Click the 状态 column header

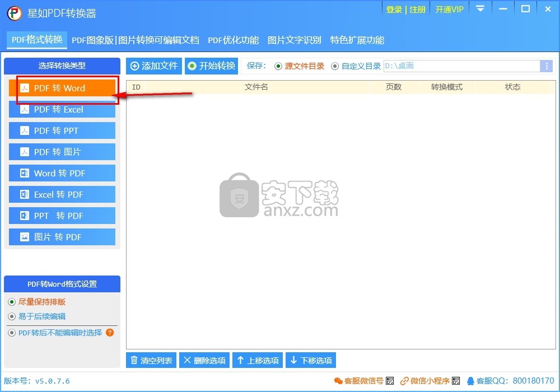[512, 87]
